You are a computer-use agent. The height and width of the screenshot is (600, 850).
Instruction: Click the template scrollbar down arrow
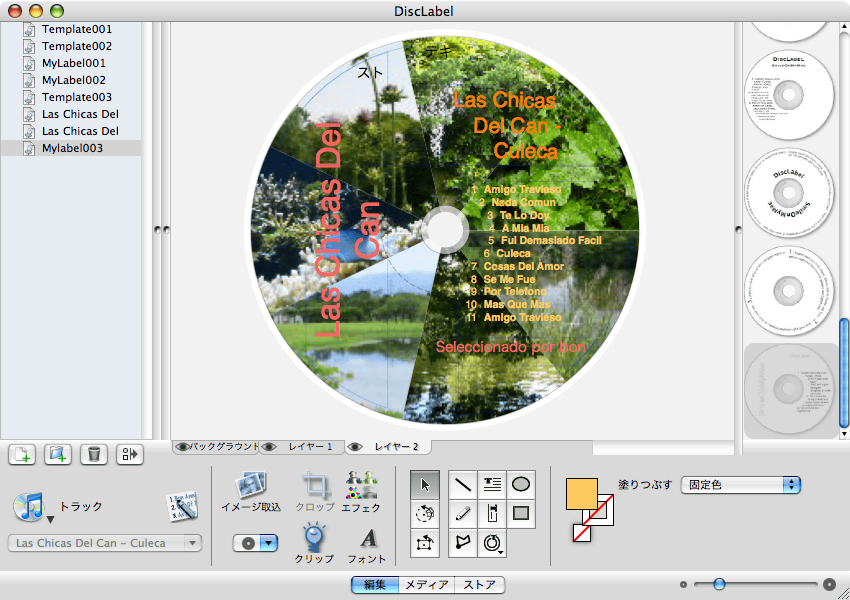point(843,434)
